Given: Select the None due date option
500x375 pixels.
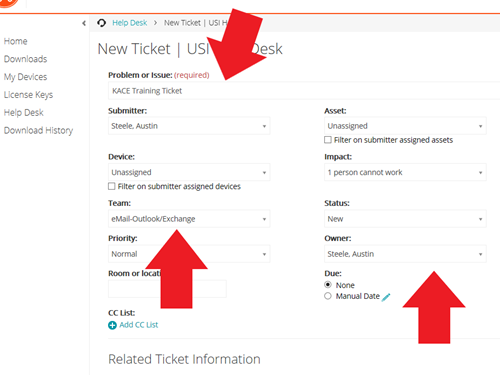Looking at the screenshot, I should [328, 285].
